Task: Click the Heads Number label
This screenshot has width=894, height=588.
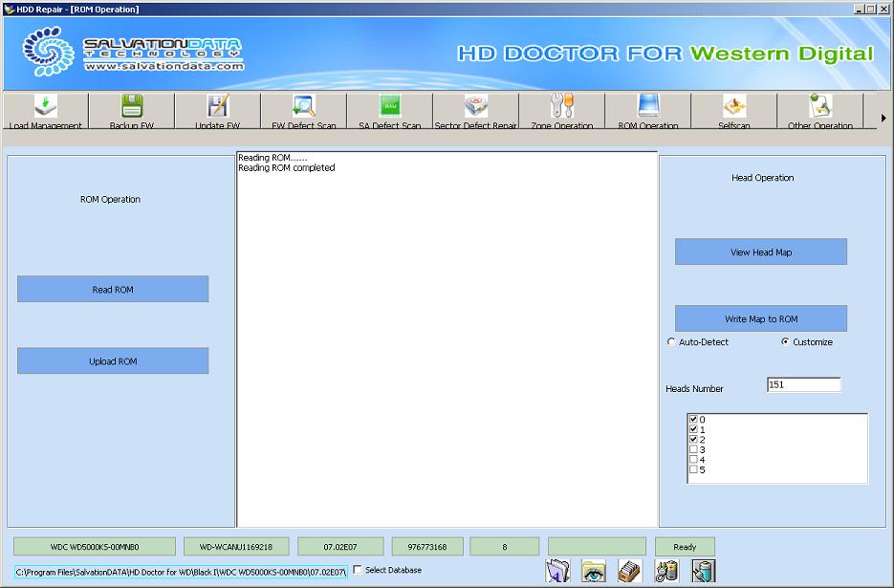Action: pyautogui.click(x=694, y=388)
